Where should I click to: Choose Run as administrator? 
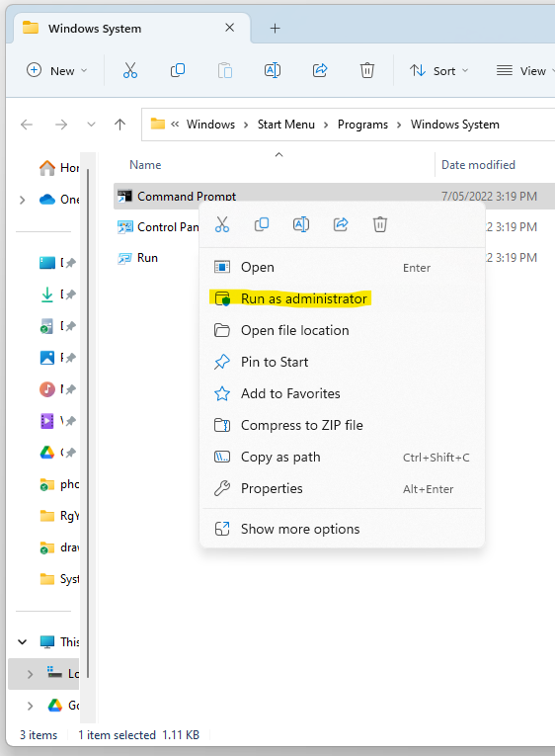click(342, 298)
